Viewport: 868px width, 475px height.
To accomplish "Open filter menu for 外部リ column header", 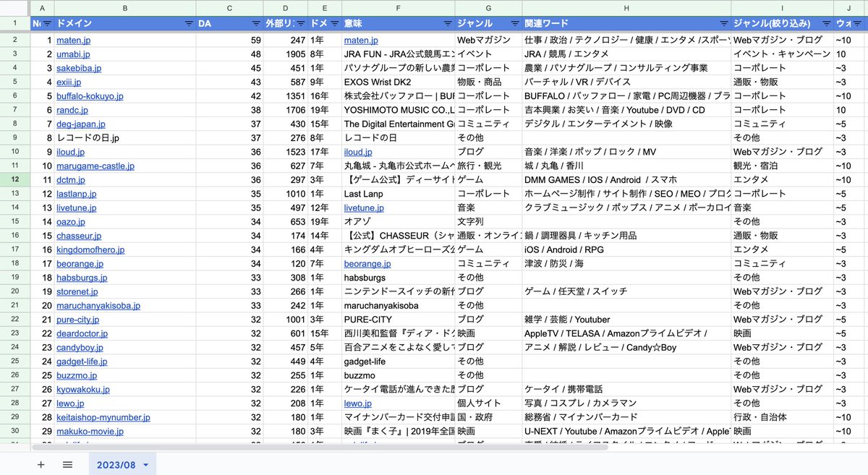I will [x=300, y=23].
